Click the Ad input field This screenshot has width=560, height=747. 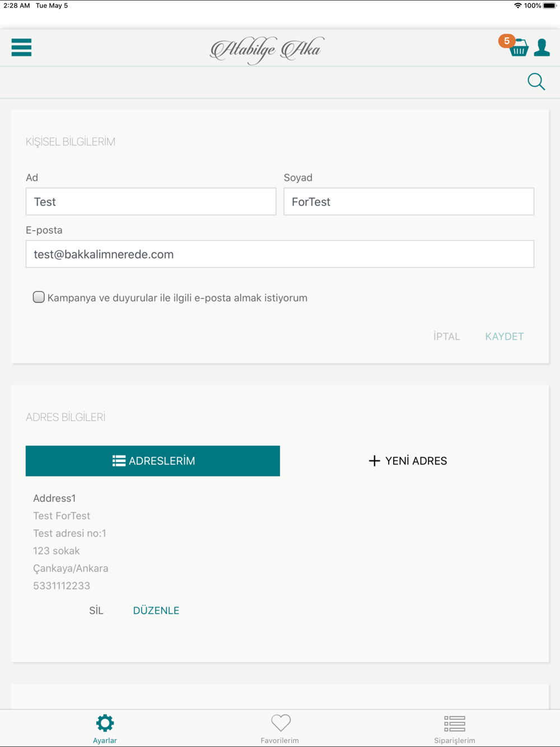point(151,202)
